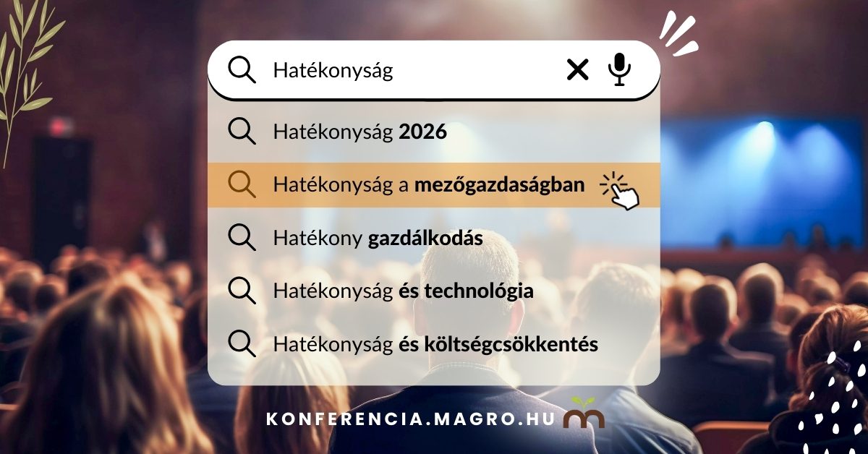Click the magnifier beside Hatékony gazdálkodás
Viewport: 868px width, 454px height.
pos(242,237)
